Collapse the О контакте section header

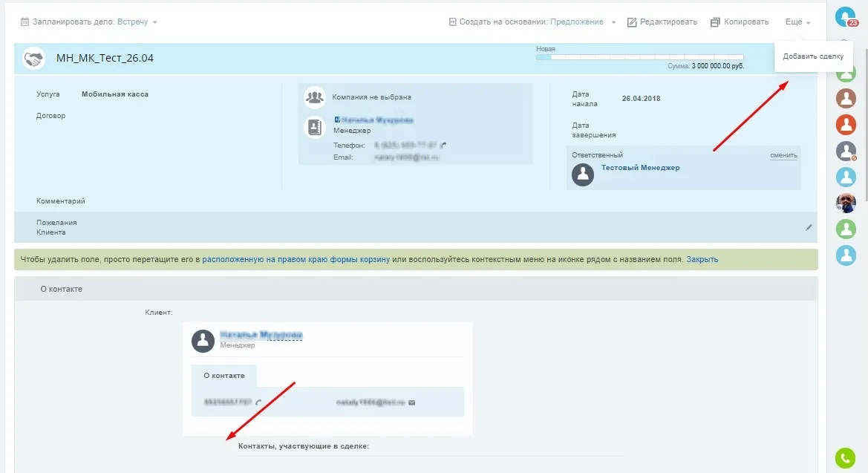61,289
